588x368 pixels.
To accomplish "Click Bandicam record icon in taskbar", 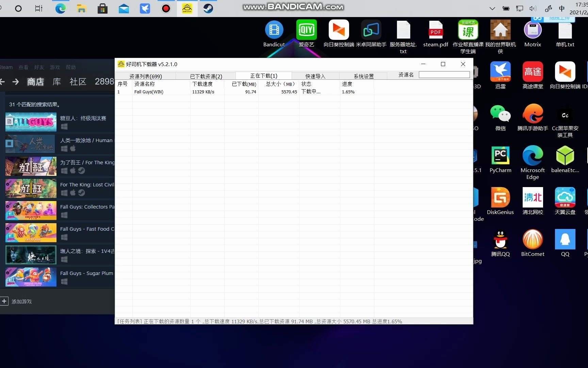I will point(166,8).
